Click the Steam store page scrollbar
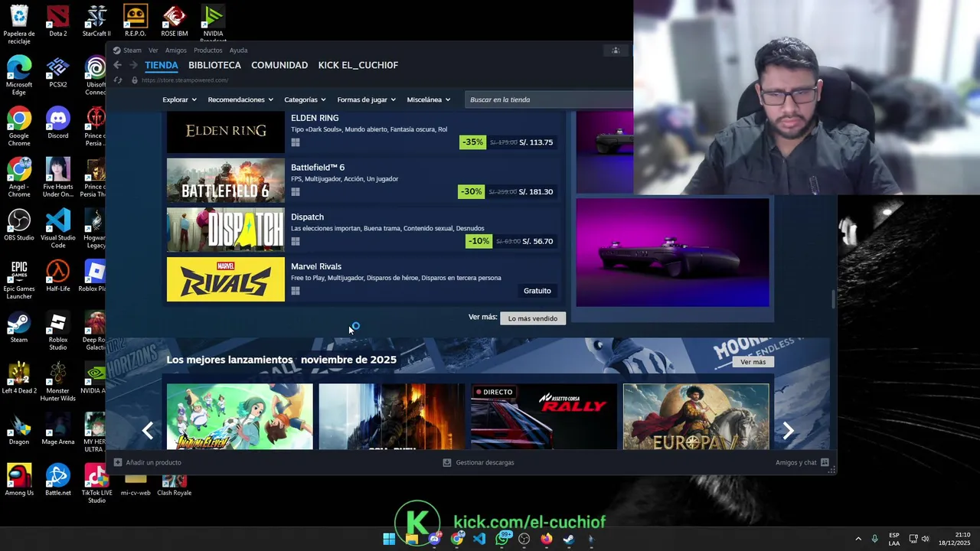 (834, 299)
